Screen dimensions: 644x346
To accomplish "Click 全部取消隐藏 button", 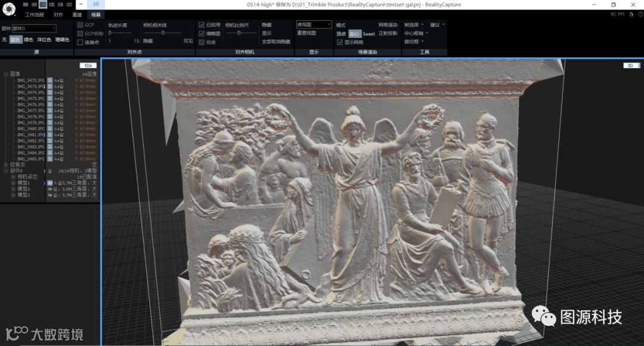I will (x=276, y=42).
